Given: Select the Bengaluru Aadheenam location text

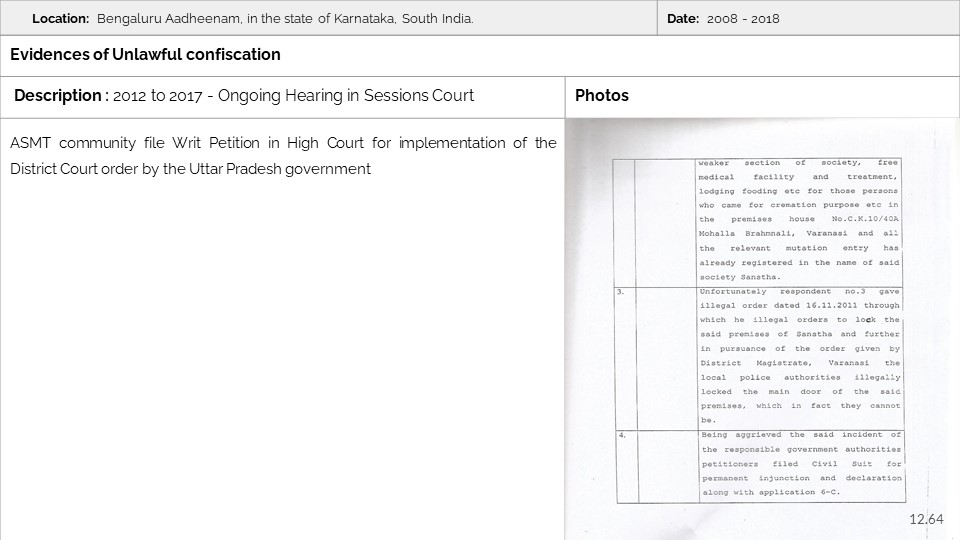Looking at the screenshot, I should (x=285, y=19).
